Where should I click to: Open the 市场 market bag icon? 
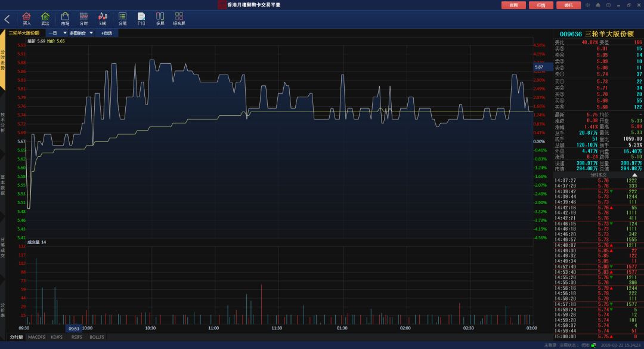[65, 18]
